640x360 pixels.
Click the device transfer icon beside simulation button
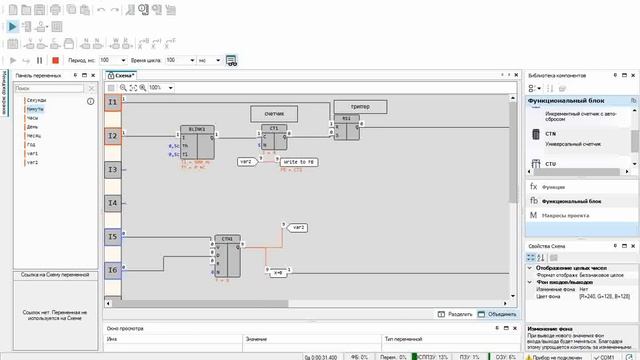pos(27,27)
